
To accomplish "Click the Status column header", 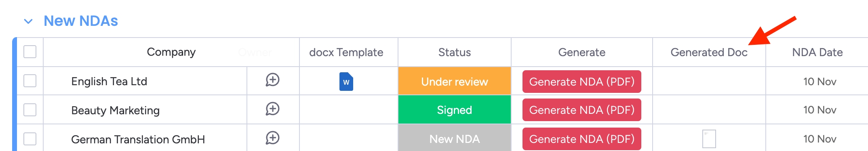I will [455, 52].
